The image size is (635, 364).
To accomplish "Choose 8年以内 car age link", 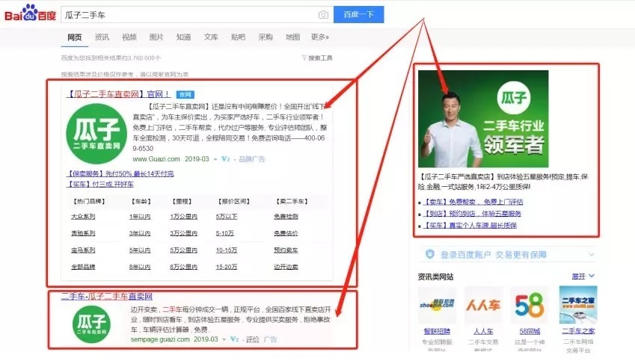I will 140,267.
